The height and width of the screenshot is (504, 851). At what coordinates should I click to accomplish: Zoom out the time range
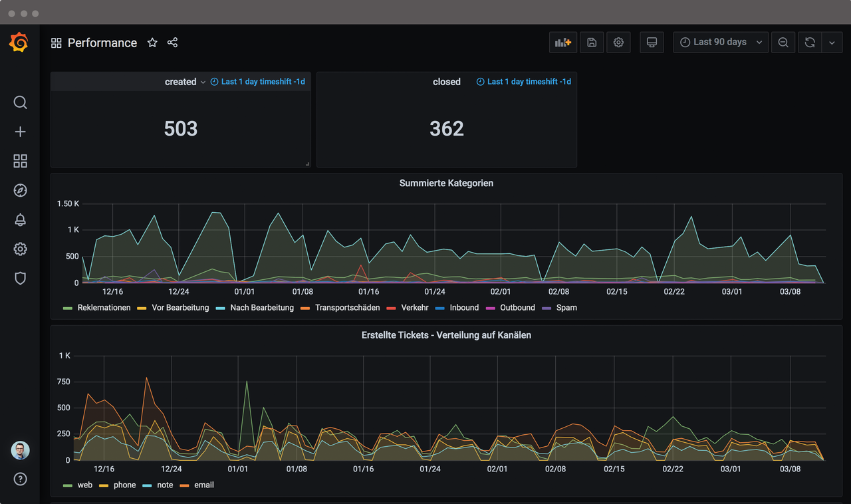[x=783, y=42]
